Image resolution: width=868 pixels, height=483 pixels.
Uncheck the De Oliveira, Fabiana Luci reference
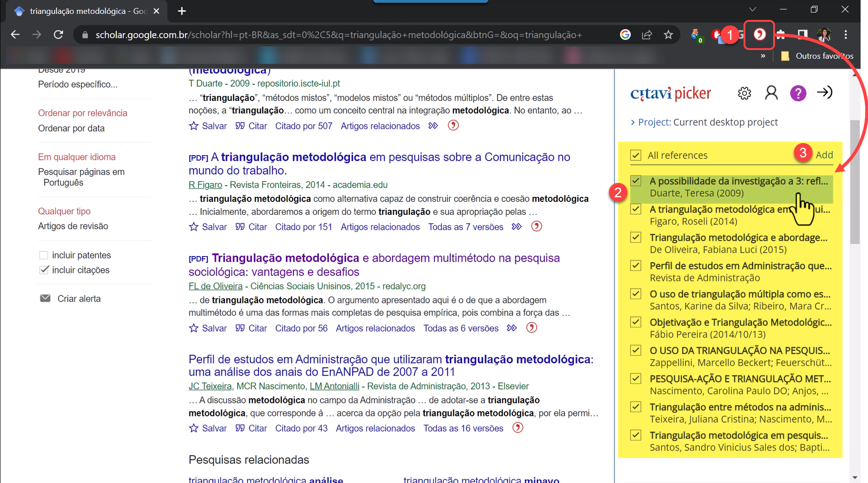(x=636, y=238)
